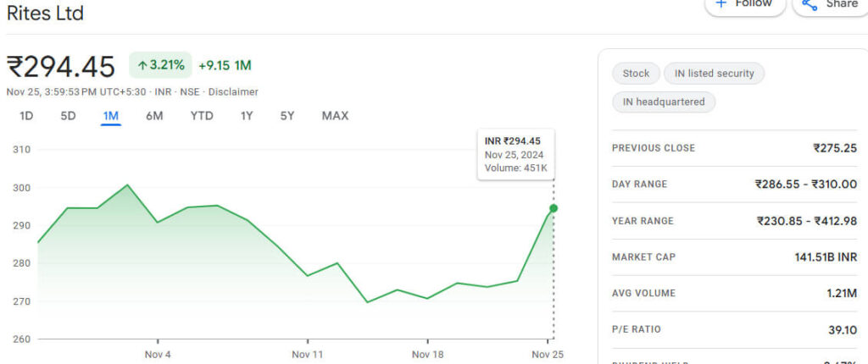The width and height of the screenshot is (868, 364).
Task: Select the 6M time range tab
Action: point(154,116)
